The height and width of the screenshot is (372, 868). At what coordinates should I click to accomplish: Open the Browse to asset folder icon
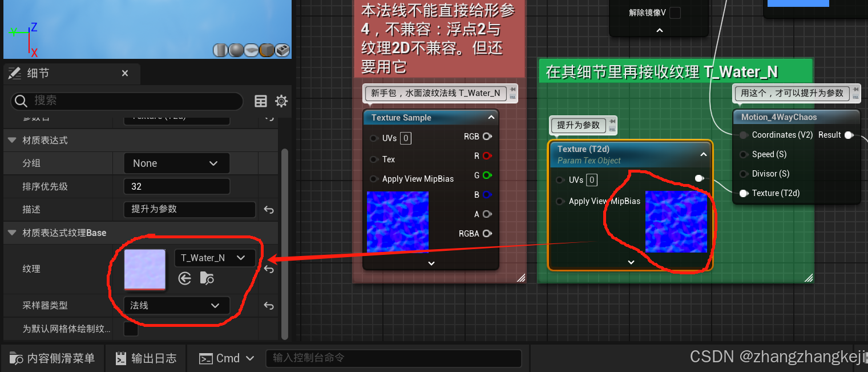206,278
